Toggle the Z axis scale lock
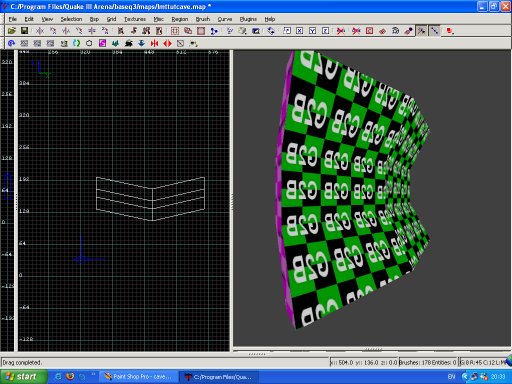 (326, 31)
